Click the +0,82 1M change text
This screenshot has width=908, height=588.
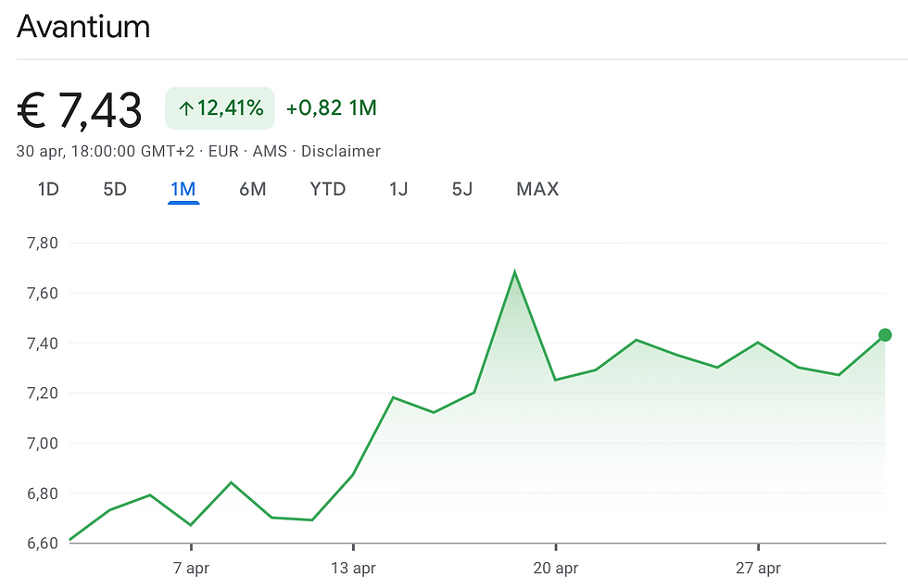point(332,108)
